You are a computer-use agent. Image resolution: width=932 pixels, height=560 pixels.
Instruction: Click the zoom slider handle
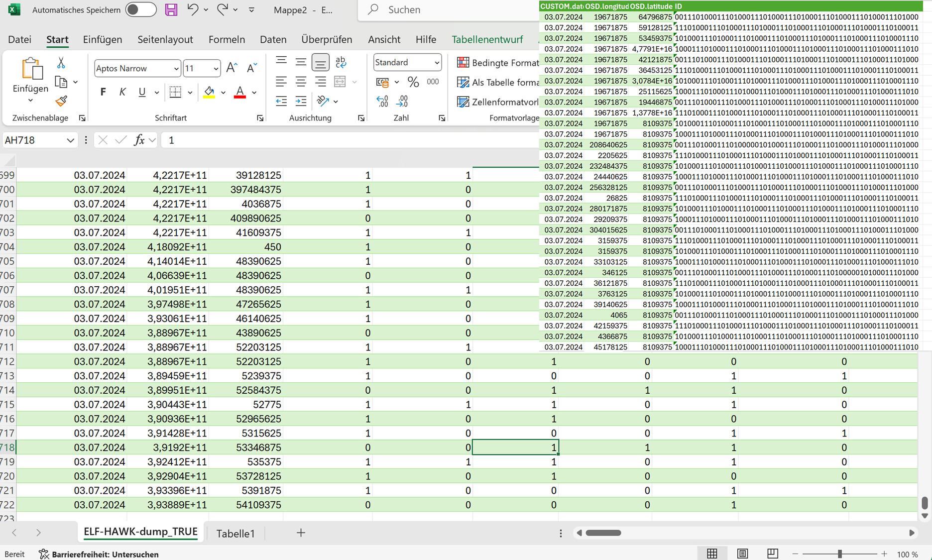pyautogui.click(x=840, y=554)
